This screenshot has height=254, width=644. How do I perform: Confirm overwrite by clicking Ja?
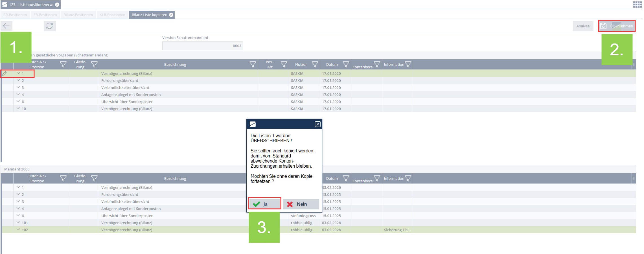pyautogui.click(x=264, y=204)
